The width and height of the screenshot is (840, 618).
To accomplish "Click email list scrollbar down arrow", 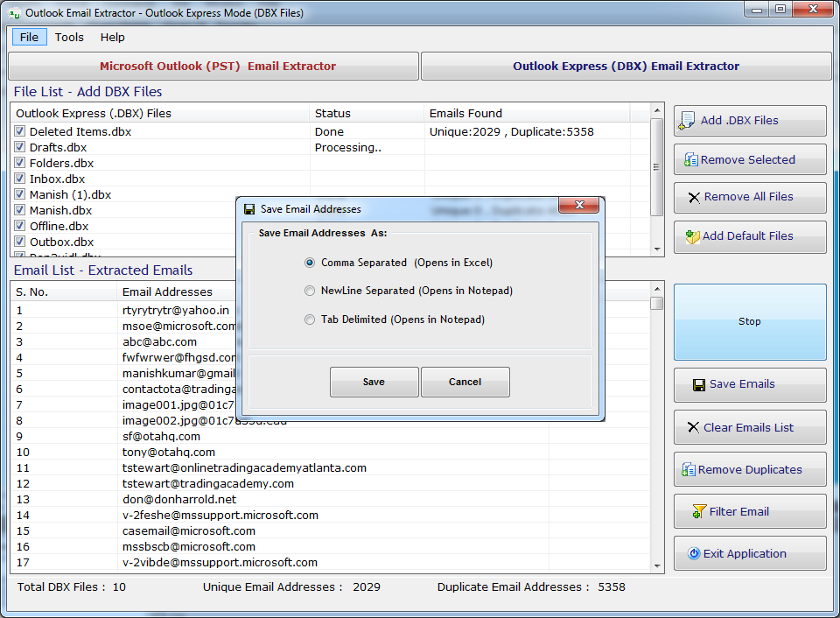I will 657,566.
